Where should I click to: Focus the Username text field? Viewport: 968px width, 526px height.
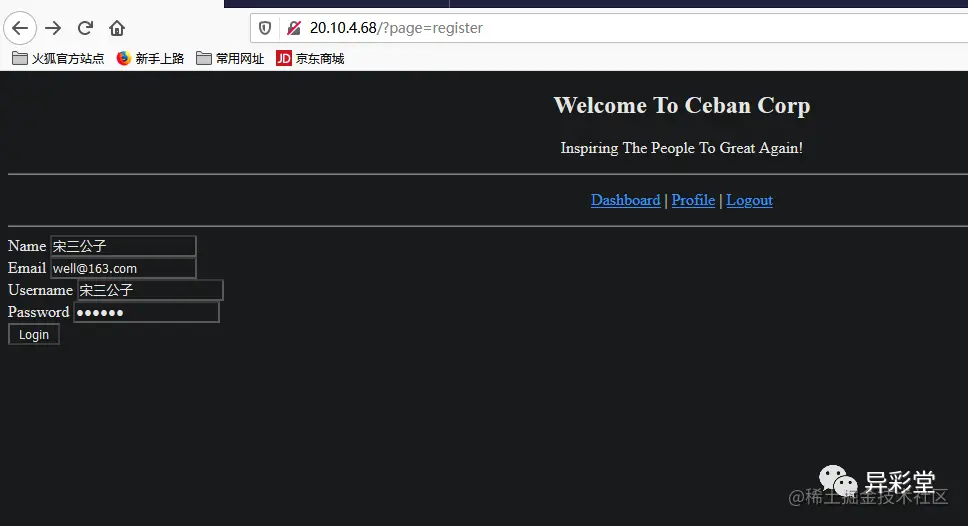(x=150, y=290)
